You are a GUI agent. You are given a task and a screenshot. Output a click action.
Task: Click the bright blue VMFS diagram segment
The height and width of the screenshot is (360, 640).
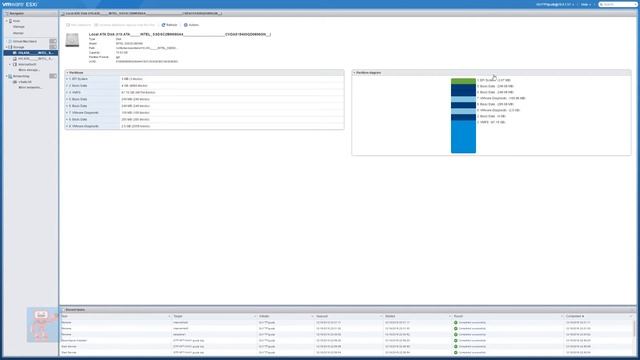[463, 137]
